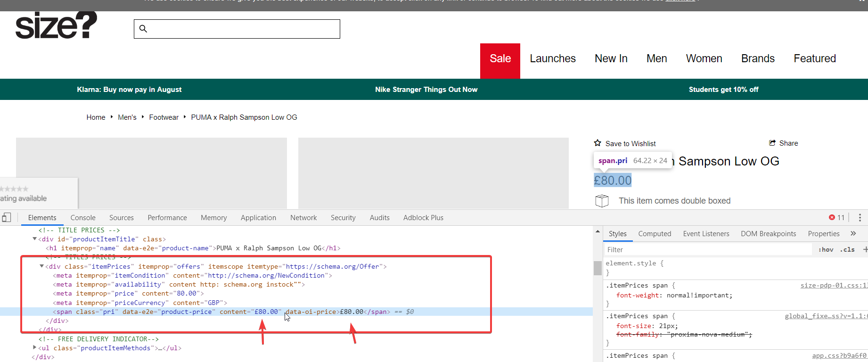Click the Sale menu item
This screenshot has height=362, width=868.
click(x=500, y=61)
